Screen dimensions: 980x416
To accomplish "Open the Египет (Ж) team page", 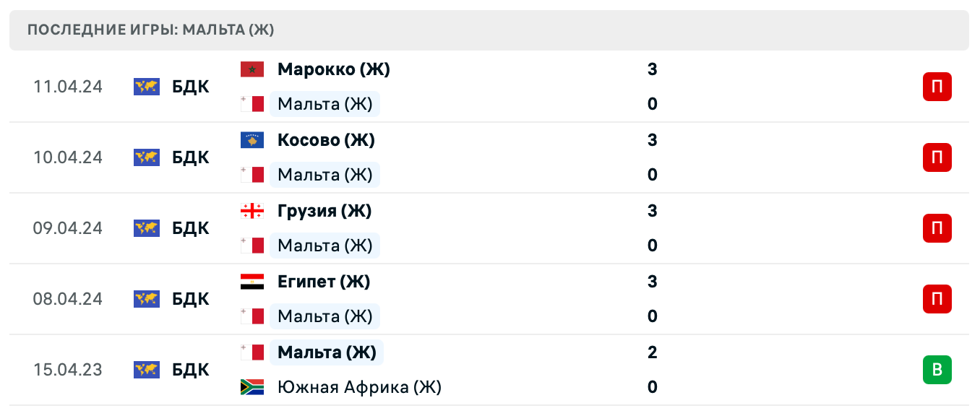I will click(324, 282).
